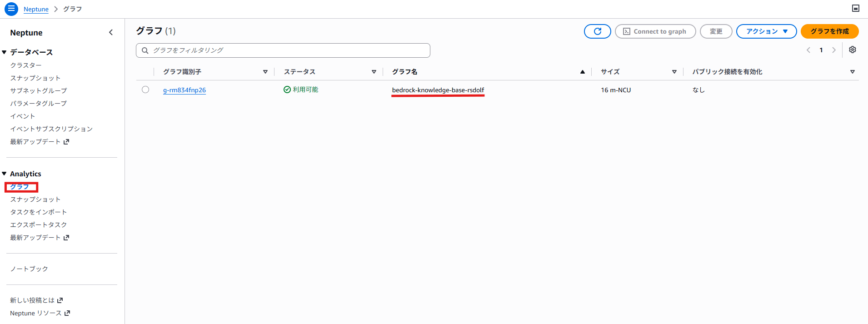
Task: Open the hamburger navigation menu
Action: coord(11,9)
